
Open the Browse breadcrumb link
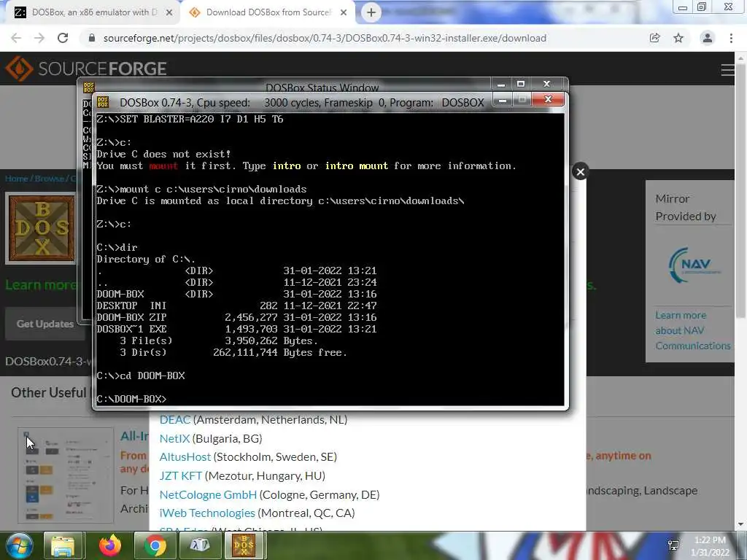[49, 179]
